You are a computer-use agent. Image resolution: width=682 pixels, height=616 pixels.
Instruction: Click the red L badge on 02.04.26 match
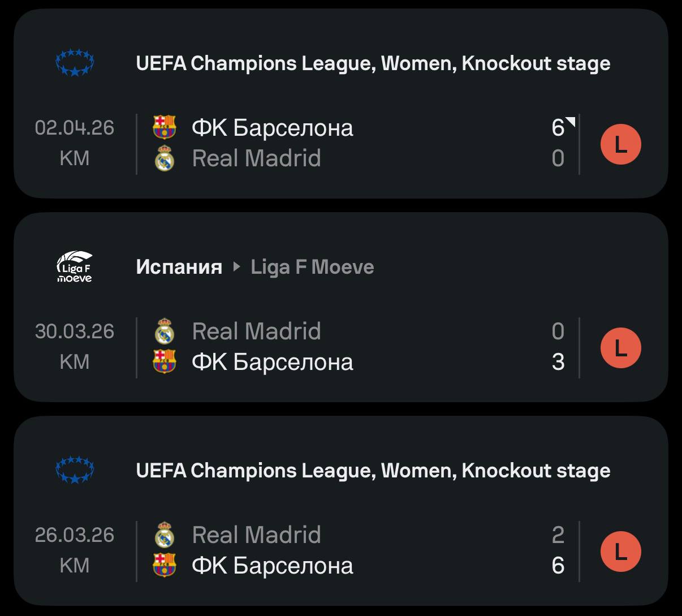pos(620,144)
